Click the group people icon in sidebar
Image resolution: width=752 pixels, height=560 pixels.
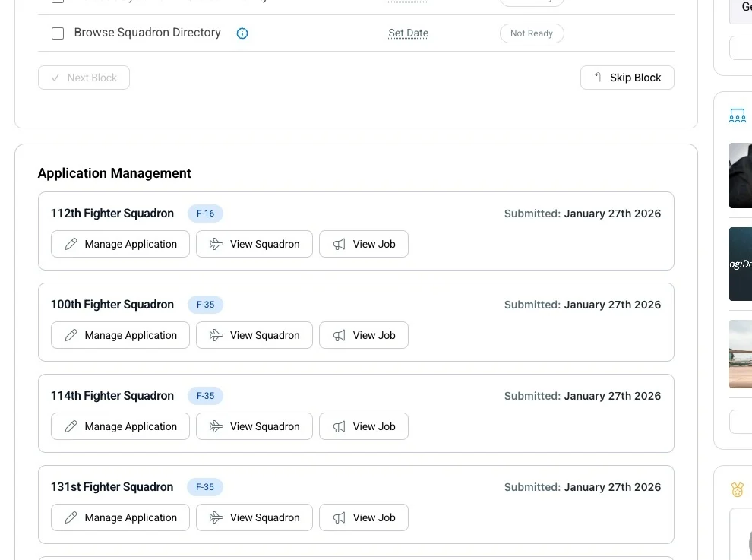click(737, 115)
